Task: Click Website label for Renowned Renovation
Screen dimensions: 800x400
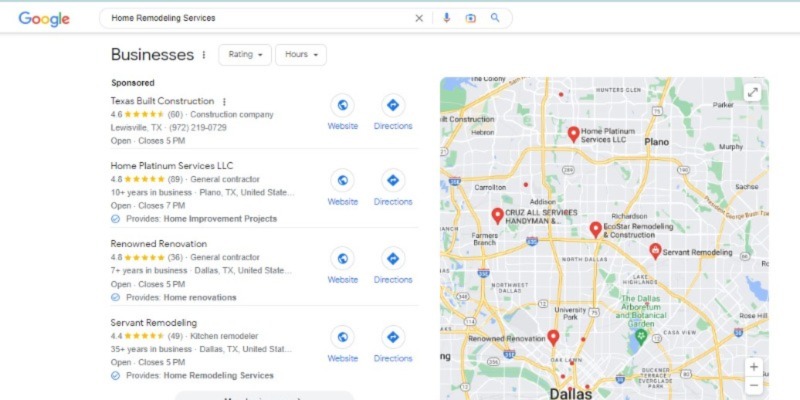Action: click(342, 280)
